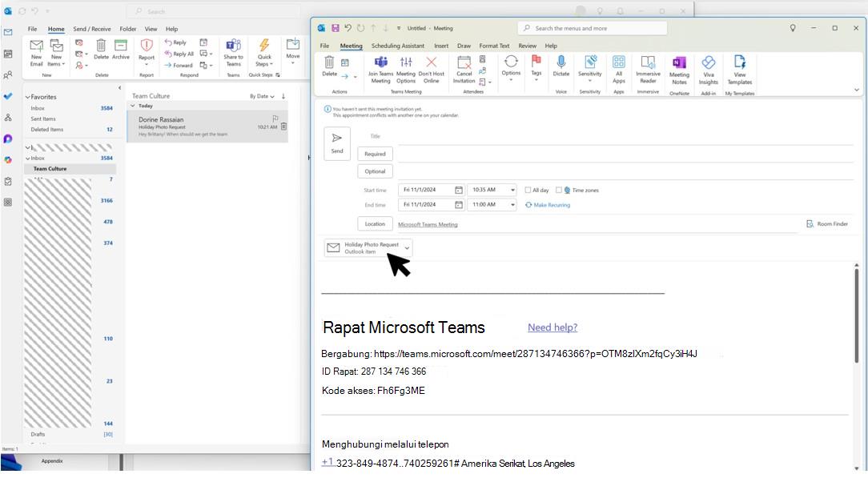
Task: Open Folder tab in main Outlook window
Action: pos(128,29)
